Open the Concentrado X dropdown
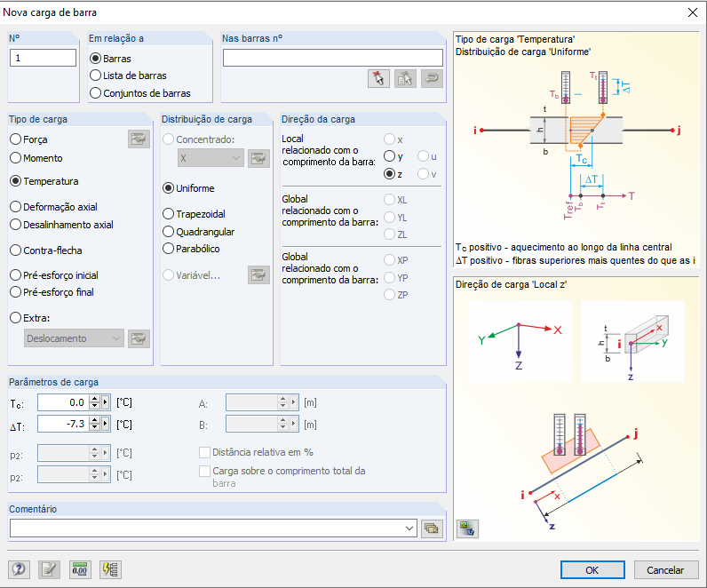 point(211,158)
